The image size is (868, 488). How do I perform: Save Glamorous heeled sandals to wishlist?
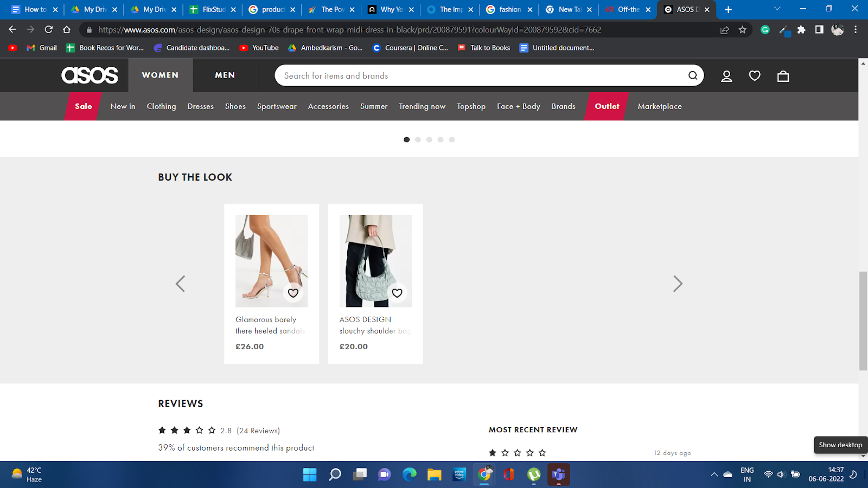click(x=293, y=293)
